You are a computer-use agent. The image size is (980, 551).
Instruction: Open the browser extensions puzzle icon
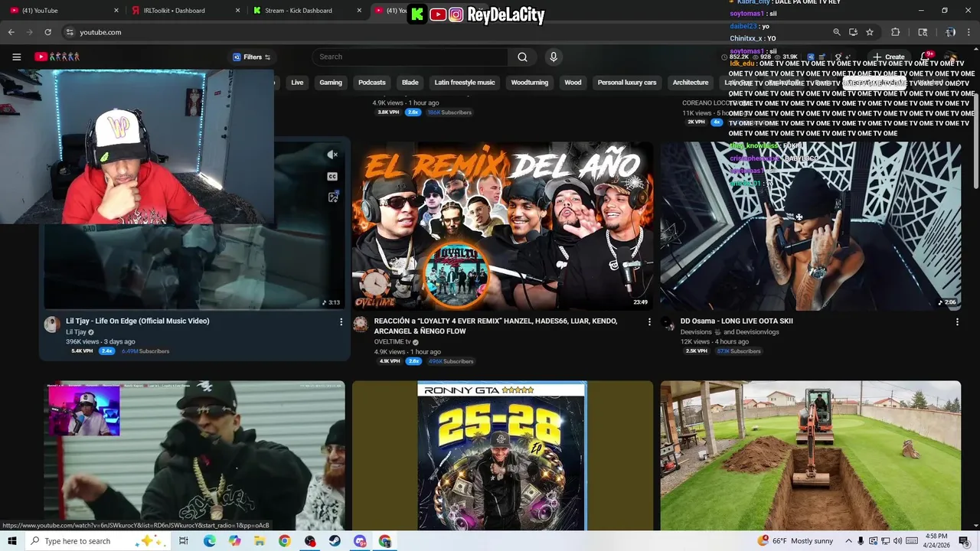tap(895, 32)
